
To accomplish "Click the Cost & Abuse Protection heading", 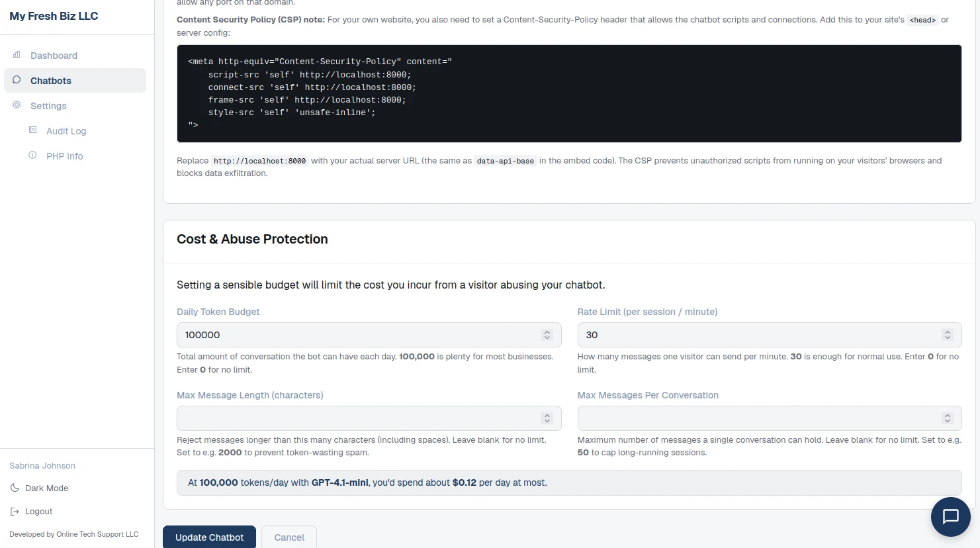I will pos(252,239).
